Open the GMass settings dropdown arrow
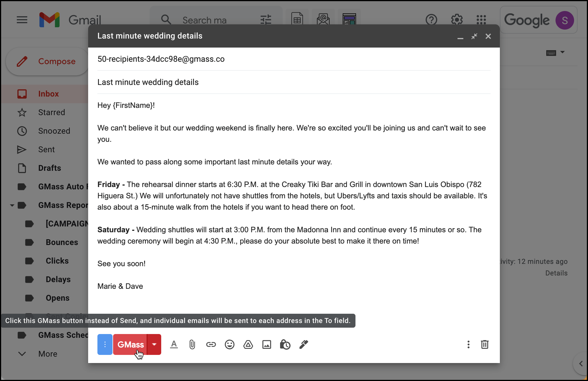This screenshot has height=381, width=588. coord(154,344)
